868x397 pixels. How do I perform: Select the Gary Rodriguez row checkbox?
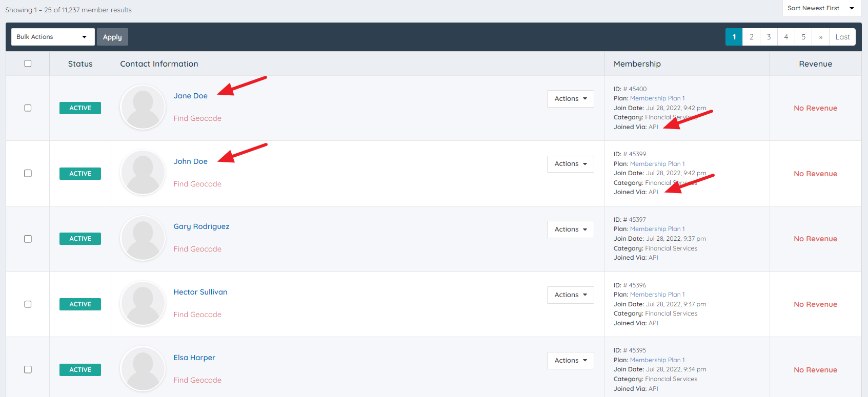28,239
